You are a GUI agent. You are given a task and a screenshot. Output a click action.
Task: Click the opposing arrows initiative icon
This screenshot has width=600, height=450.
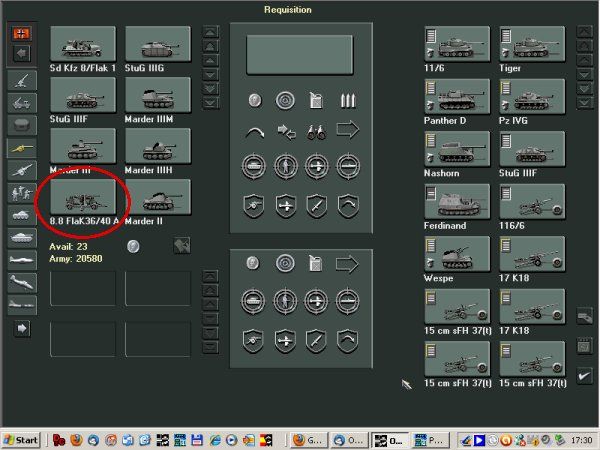286,132
